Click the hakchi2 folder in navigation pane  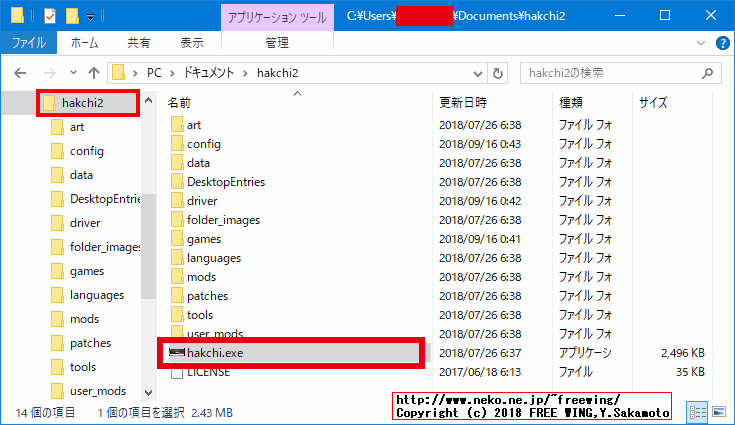(x=82, y=103)
